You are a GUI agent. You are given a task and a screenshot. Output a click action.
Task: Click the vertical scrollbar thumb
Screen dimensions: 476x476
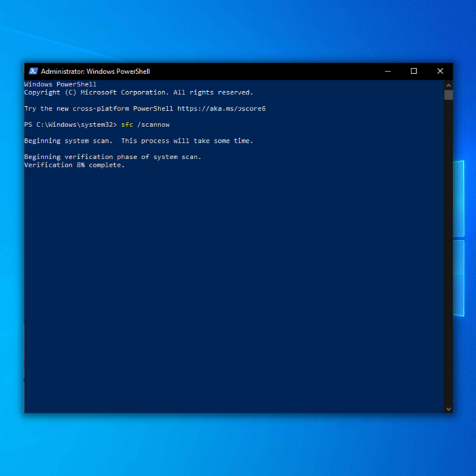[x=448, y=95]
